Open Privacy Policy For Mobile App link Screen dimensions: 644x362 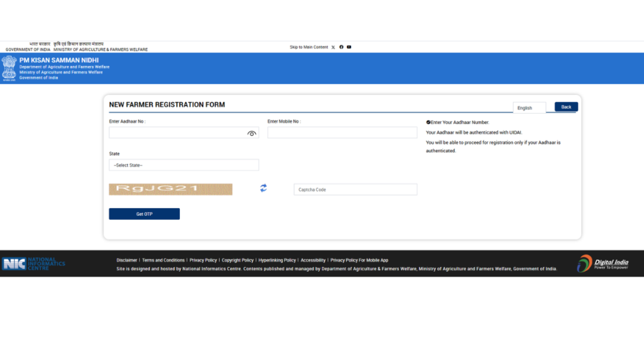pos(359,260)
